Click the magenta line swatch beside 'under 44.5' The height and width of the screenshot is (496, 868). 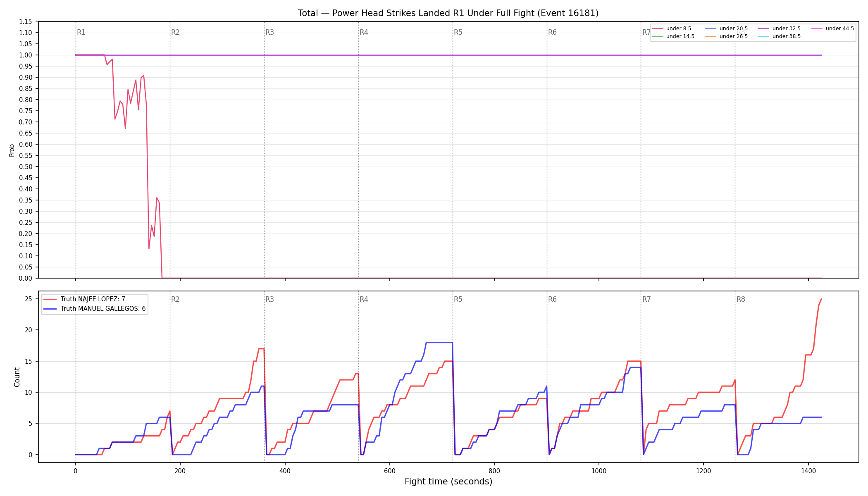point(817,29)
